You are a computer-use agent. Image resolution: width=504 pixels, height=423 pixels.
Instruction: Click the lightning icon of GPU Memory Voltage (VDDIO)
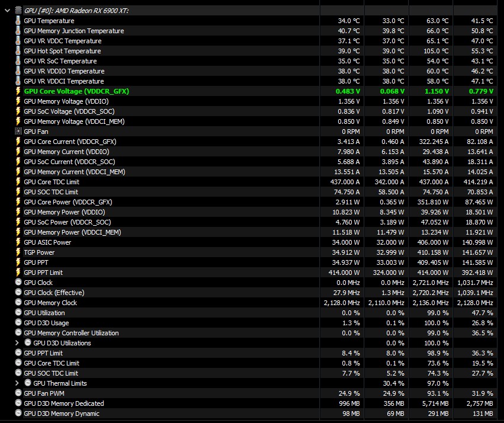18,101
